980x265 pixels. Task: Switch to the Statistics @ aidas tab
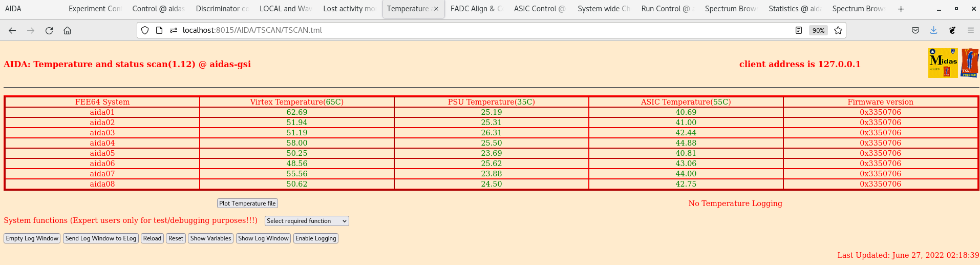click(x=795, y=9)
